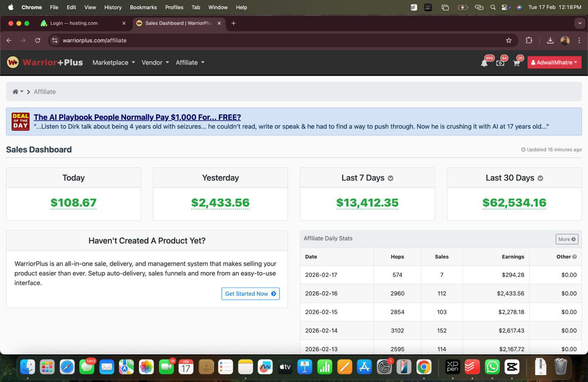Click the WarriorPlus logo
The width and height of the screenshot is (588, 382).
tap(45, 62)
